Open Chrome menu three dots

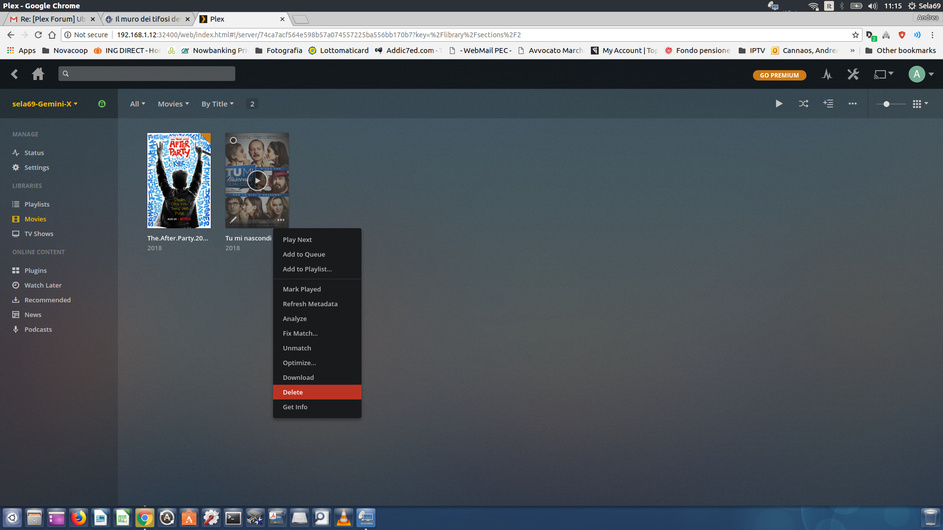coord(933,35)
